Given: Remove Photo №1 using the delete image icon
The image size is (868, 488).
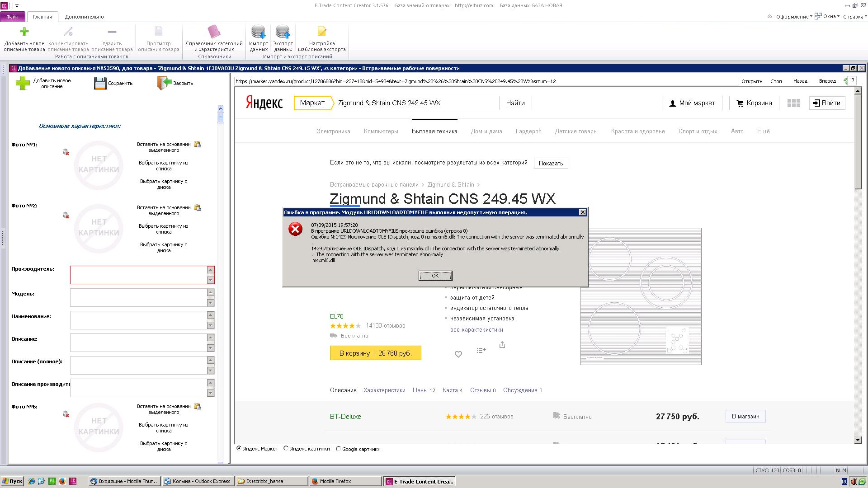Looking at the screenshot, I should click(66, 152).
